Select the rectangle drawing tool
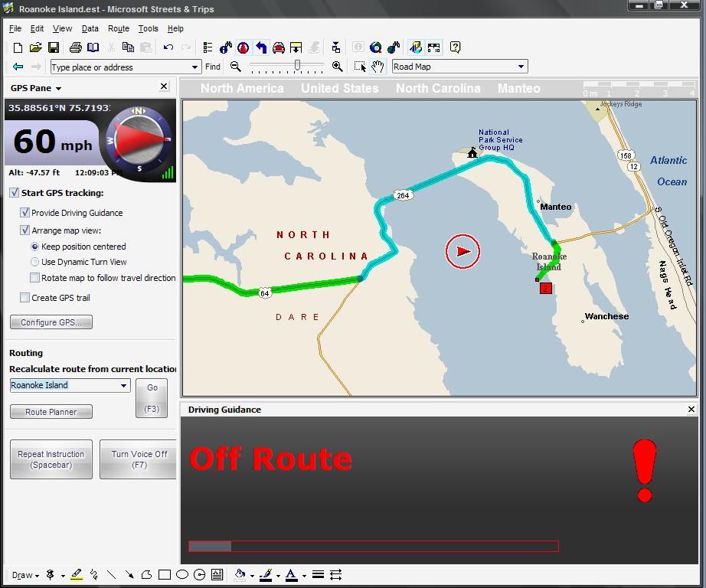This screenshot has height=588, width=706. [165, 574]
